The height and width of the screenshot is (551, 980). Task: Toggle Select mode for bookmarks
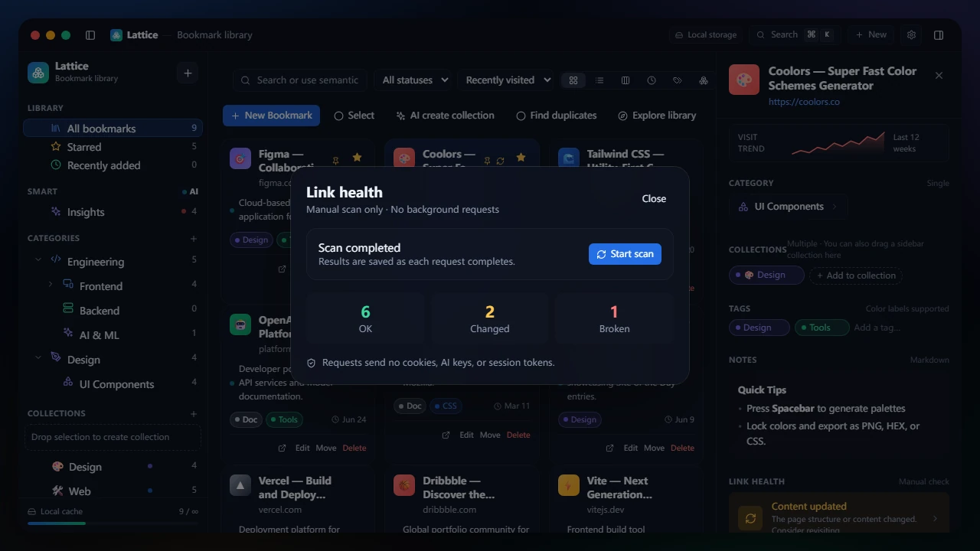click(354, 116)
